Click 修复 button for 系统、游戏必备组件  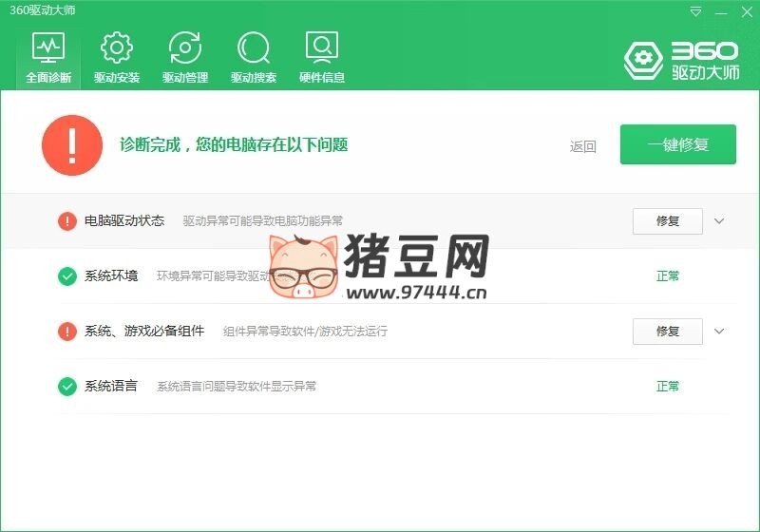(x=667, y=332)
